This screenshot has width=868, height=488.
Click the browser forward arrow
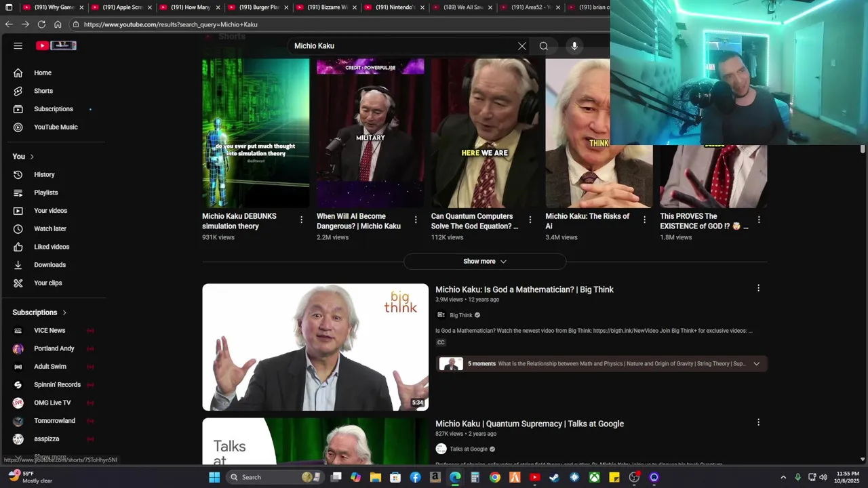25,24
